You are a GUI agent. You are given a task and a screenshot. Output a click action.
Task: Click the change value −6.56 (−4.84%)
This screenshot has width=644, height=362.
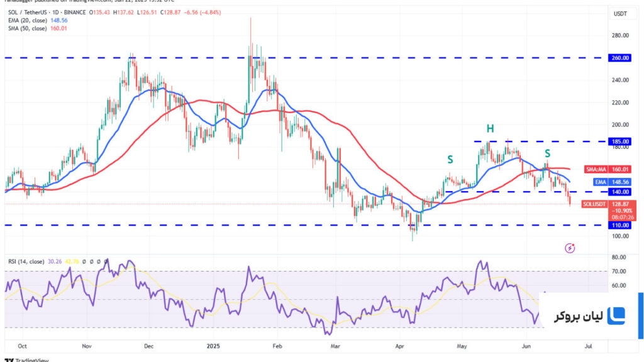pos(202,13)
